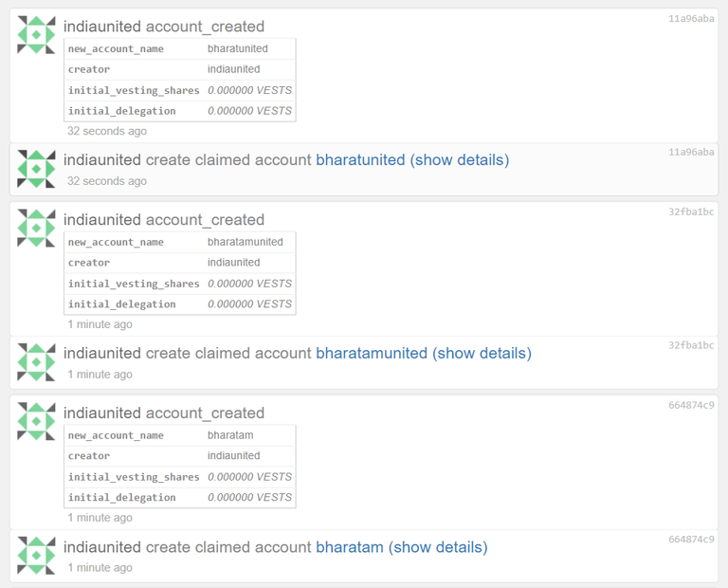The image size is (728, 588).
Task: Expand show details for bharatunited claim
Action: pos(459,159)
